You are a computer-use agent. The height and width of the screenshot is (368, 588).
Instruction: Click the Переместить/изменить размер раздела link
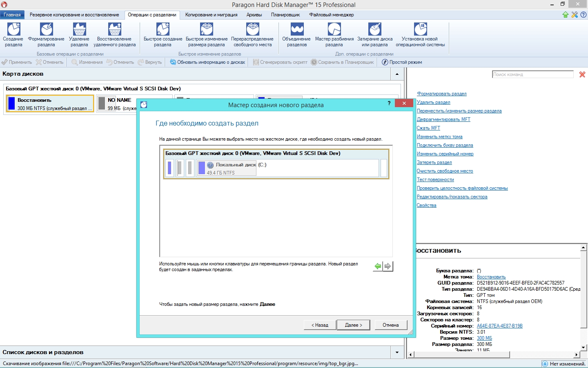(x=459, y=111)
